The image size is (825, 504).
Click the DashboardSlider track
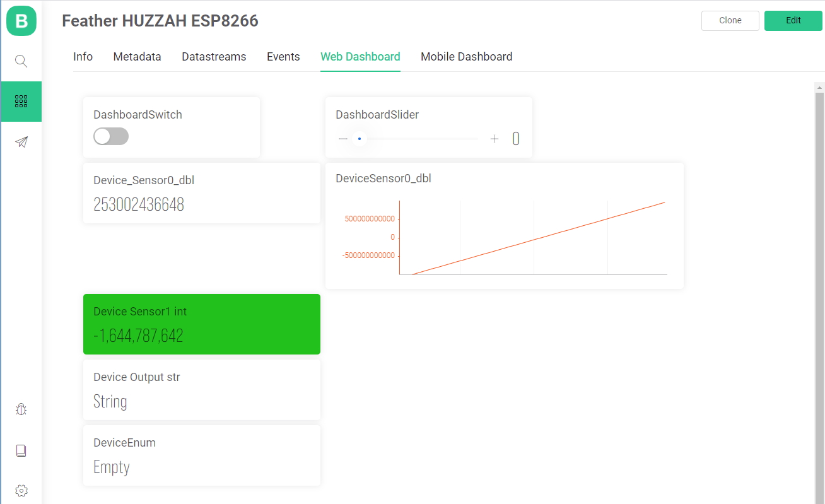pyautogui.click(x=419, y=139)
